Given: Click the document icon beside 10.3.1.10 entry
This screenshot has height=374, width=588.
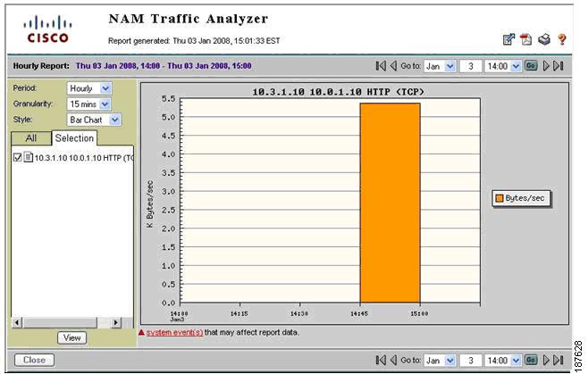Looking at the screenshot, I should click(x=28, y=156).
